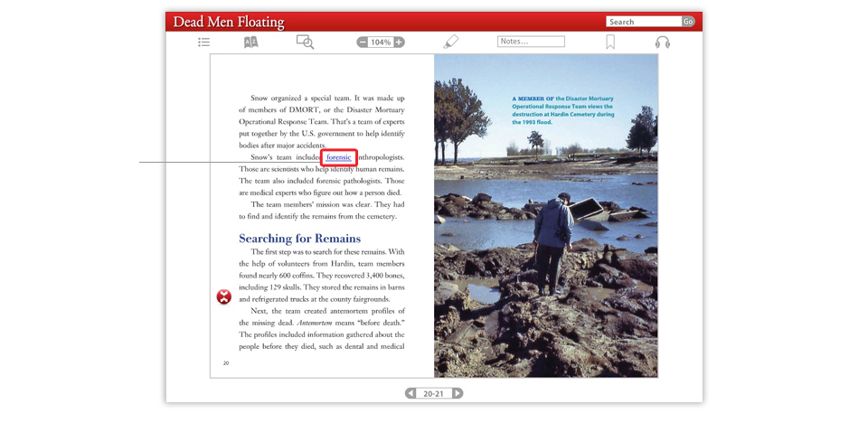Increase zoom with the plus button
This screenshot has width=868, height=423.
point(399,42)
